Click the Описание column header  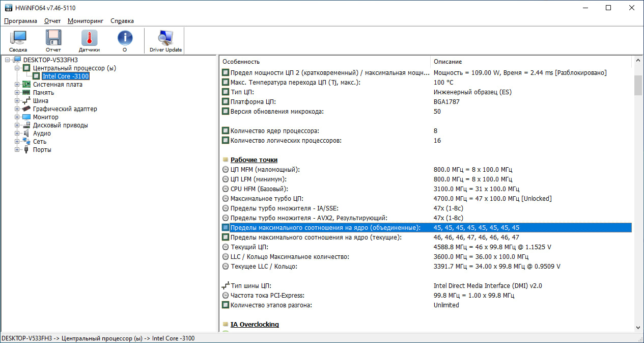[x=531, y=62]
